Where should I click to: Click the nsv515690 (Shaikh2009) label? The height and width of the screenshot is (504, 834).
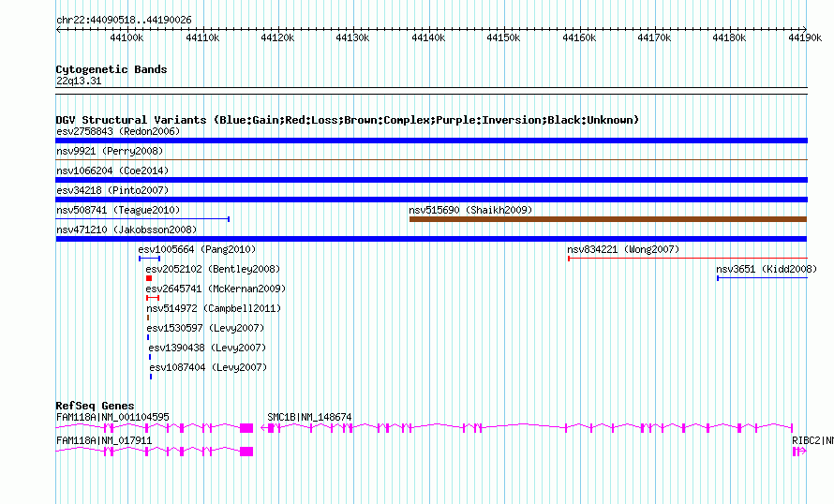pos(470,210)
